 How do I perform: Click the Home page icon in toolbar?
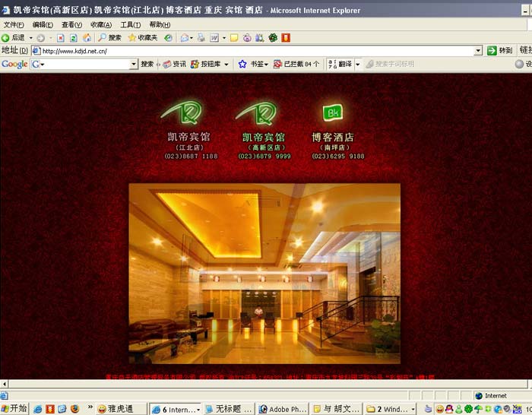[87, 37]
